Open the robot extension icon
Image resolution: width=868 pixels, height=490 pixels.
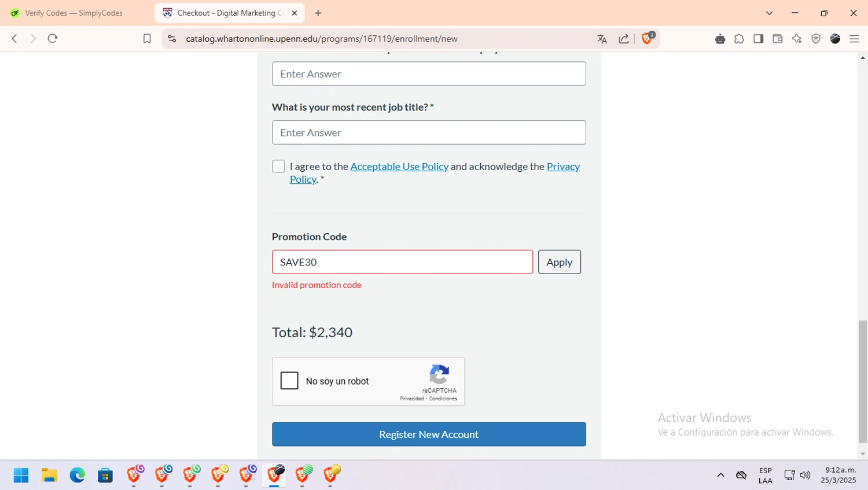720,39
